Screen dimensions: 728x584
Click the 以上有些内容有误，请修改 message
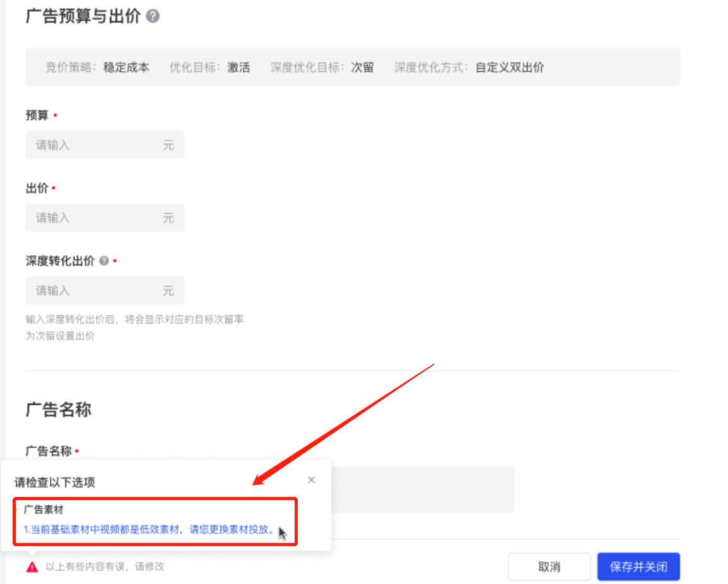[x=105, y=567]
